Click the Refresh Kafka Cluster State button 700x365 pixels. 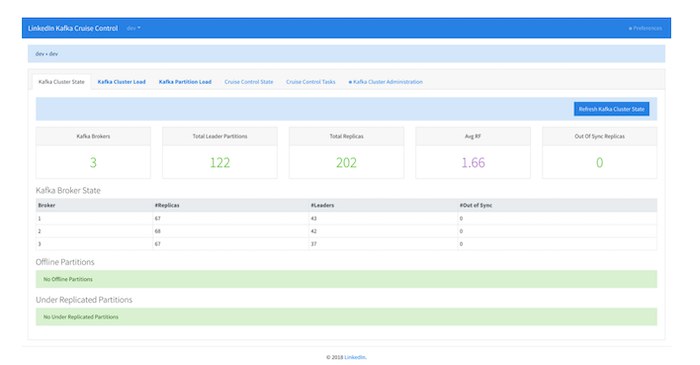(x=611, y=109)
